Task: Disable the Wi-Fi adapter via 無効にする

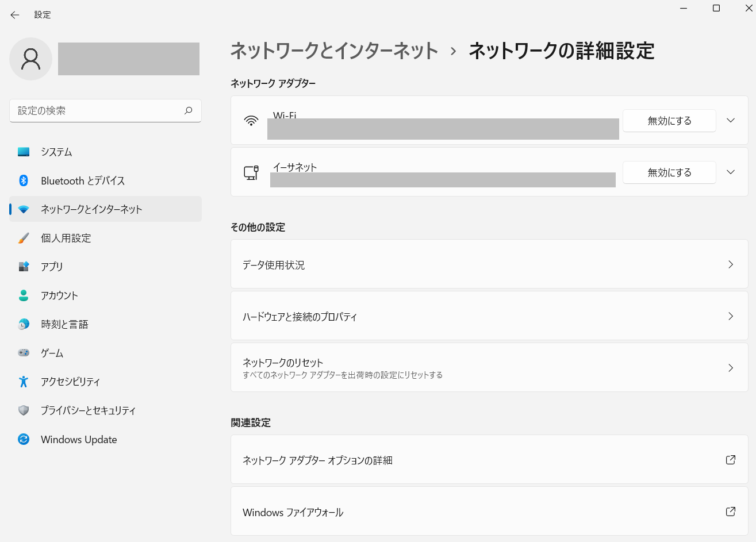Action: (669, 120)
